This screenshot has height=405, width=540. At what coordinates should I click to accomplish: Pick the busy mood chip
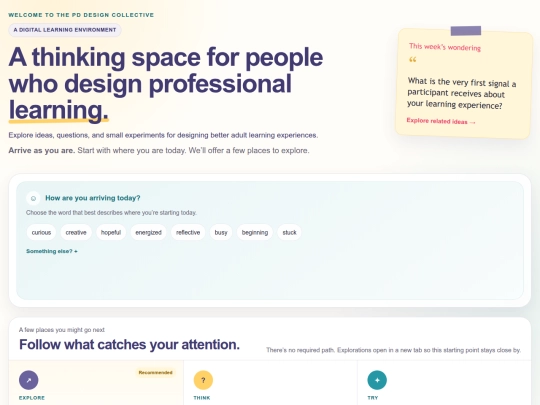tap(221, 232)
